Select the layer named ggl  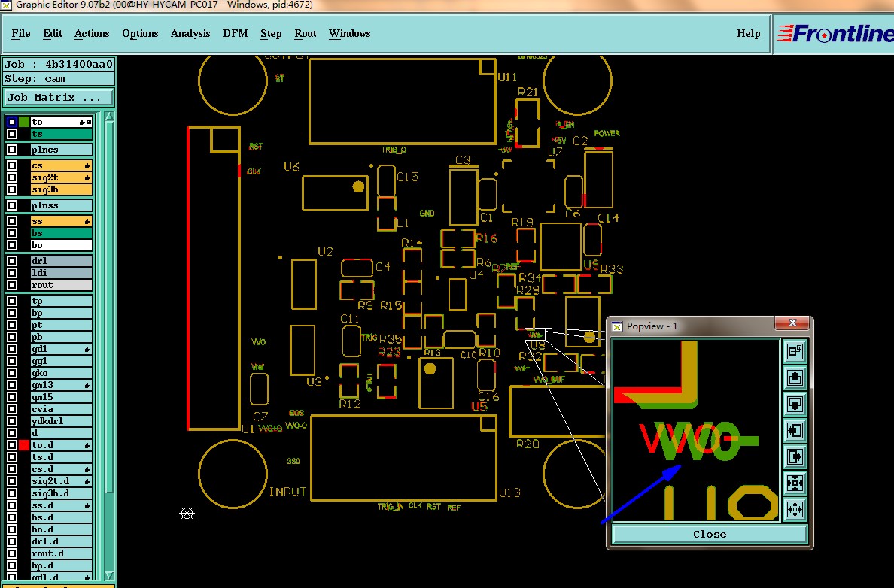(61, 361)
